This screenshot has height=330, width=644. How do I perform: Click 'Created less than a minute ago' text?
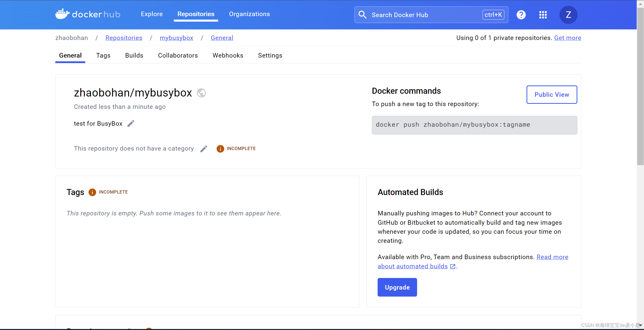(120, 107)
